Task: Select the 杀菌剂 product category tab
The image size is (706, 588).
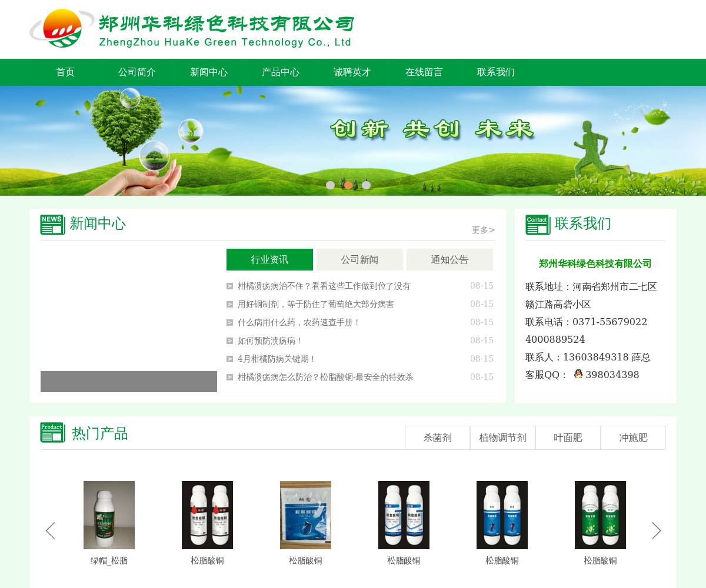Action: coord(438,437)
